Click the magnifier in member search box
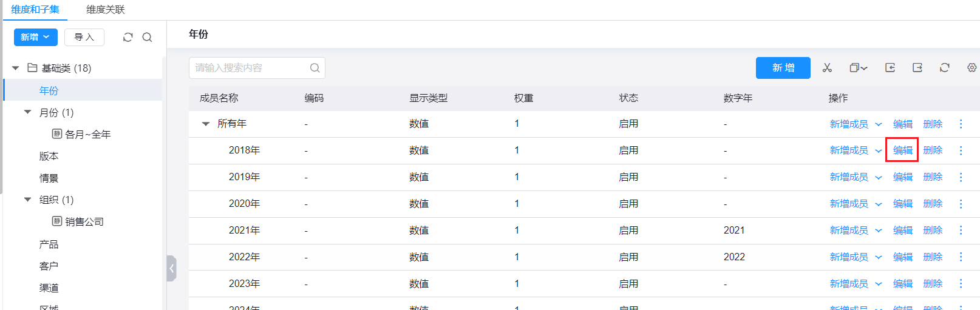 point(315,68)
